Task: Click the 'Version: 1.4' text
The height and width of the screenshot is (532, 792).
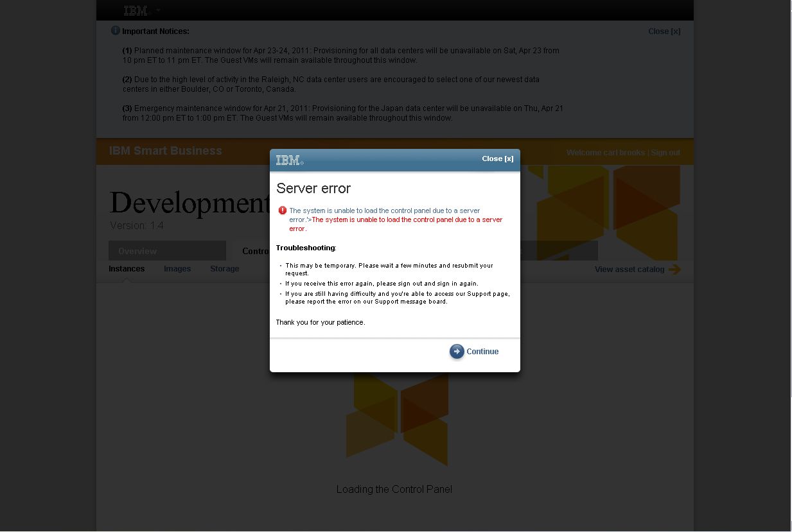Action: coord(137,226)
